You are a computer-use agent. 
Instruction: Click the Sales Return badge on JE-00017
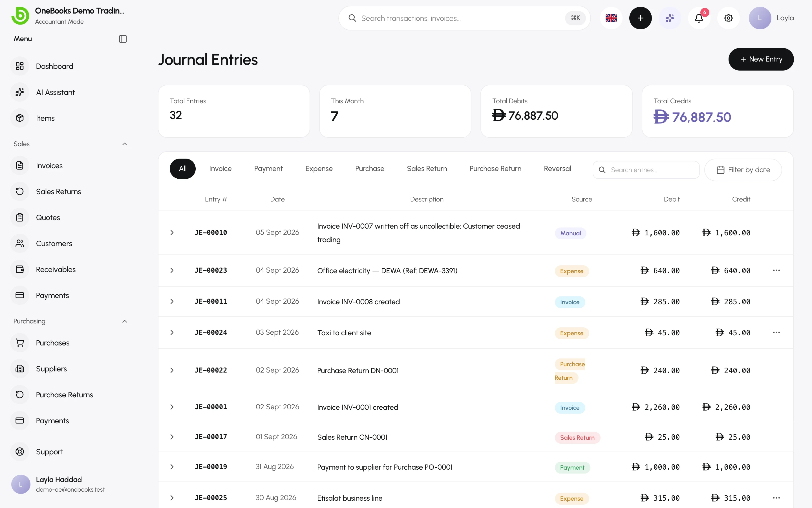(577, 437)
